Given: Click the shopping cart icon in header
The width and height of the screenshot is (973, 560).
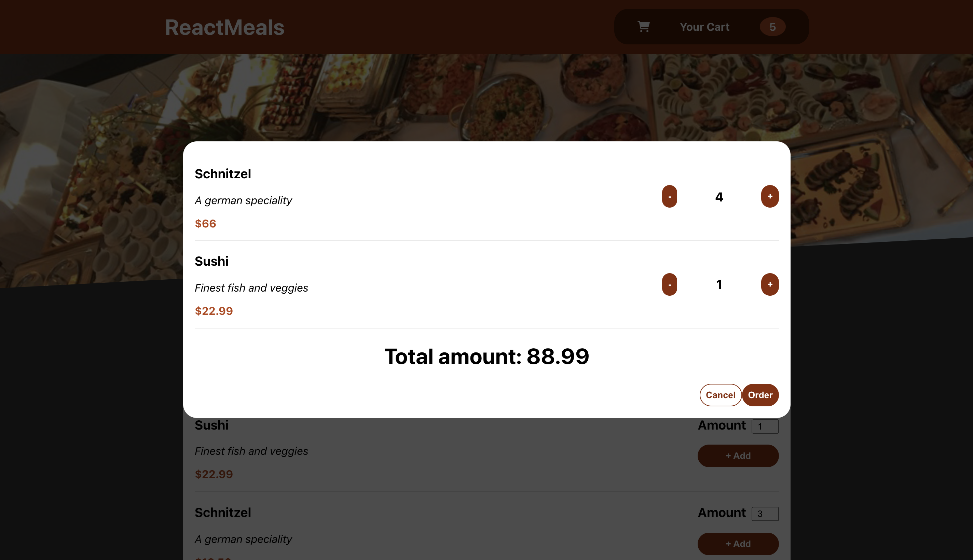Looking at the screenshot, I should [643, 27].
